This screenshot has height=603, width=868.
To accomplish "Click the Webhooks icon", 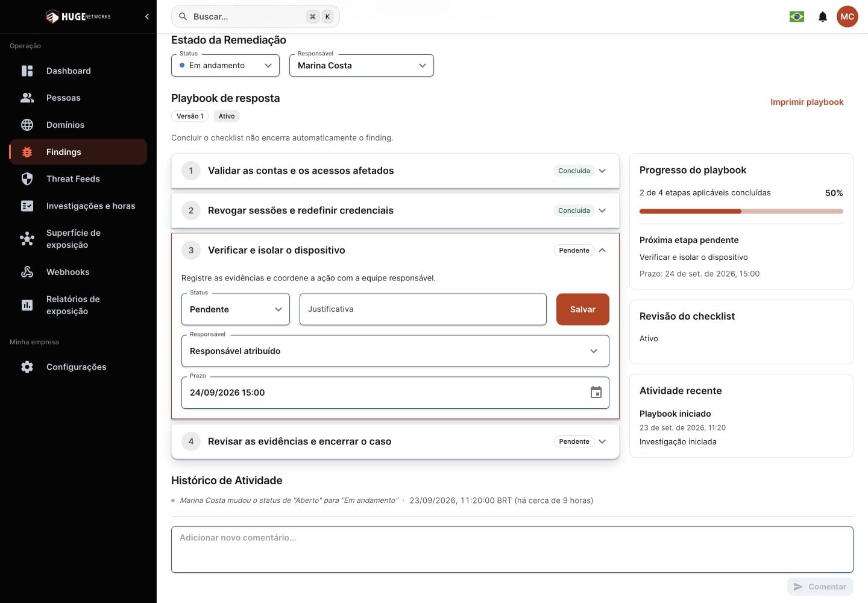I will [27, 272].
